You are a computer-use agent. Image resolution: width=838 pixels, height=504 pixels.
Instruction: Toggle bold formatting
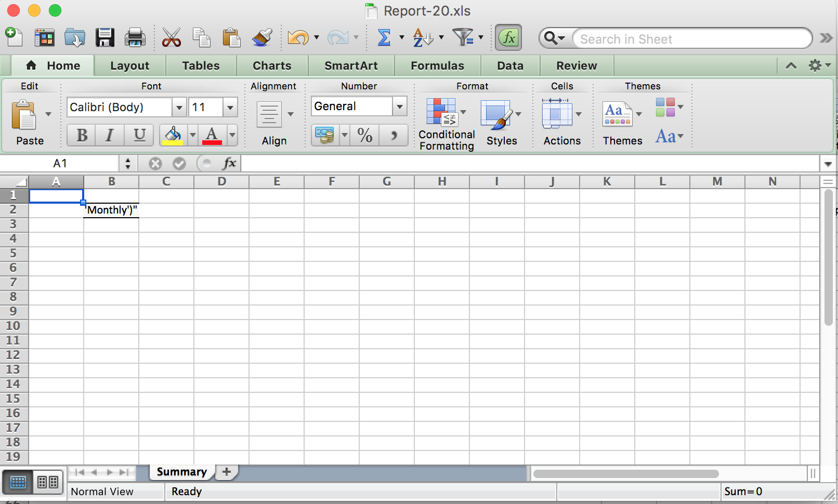pyautogui.click(x=81, y=135)
